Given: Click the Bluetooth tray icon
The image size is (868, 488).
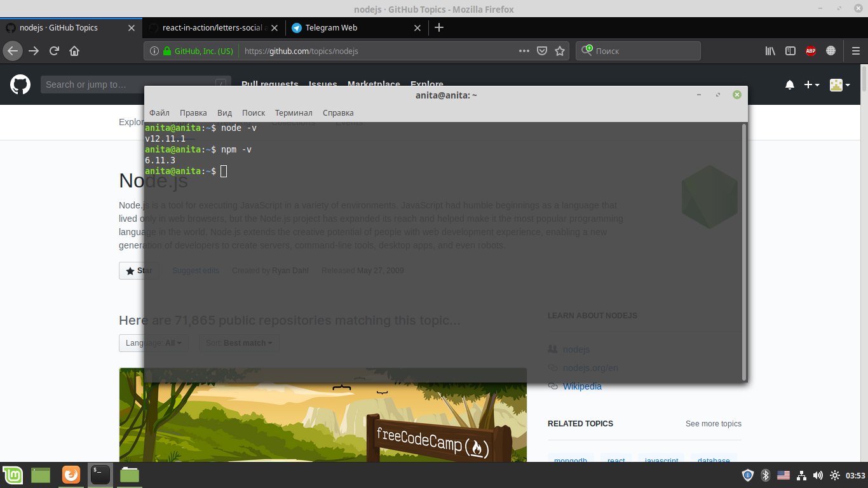Looking at the screenshot, I should pyautogui.click(x=766, y=475).
